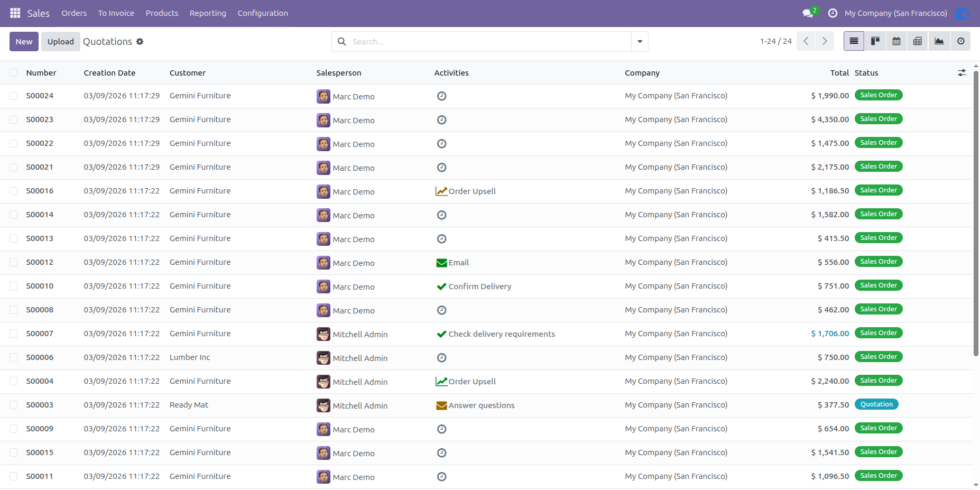The width and height of the screenshot is (980, 490).
Task: Select checkbox for order S00016
Action: tap(14, 191)
